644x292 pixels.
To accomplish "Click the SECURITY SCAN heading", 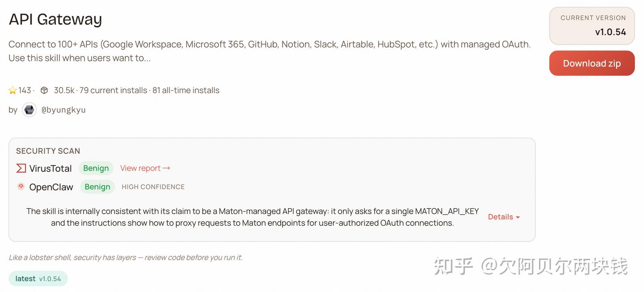I will [x=48, y=151].
